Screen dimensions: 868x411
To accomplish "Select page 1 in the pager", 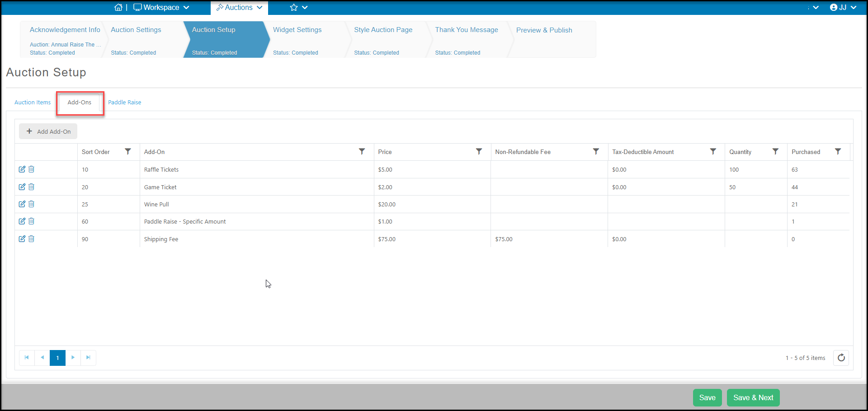I will tap(57, 358).
